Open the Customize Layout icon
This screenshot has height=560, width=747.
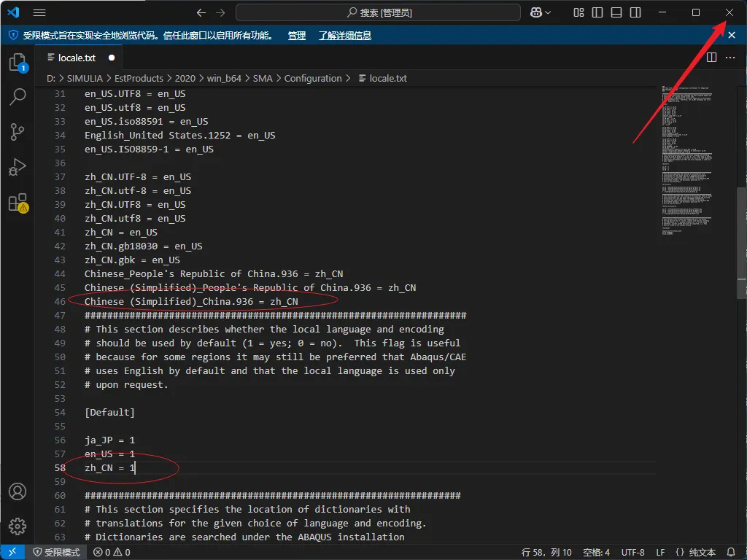[578, 13]
